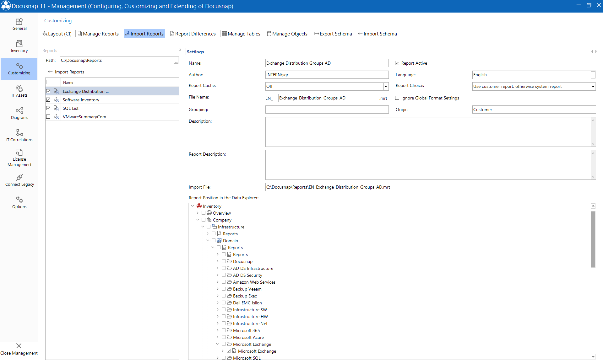This screenshot has width=603, height=364.
Task: Uncheck the Software Inventory report
Action: click(48, 99)
